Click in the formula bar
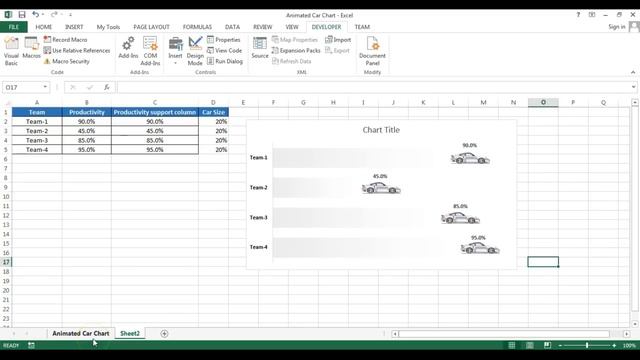Image resolution: width=640 pixels, height=360 pixels. click(373, 87)
